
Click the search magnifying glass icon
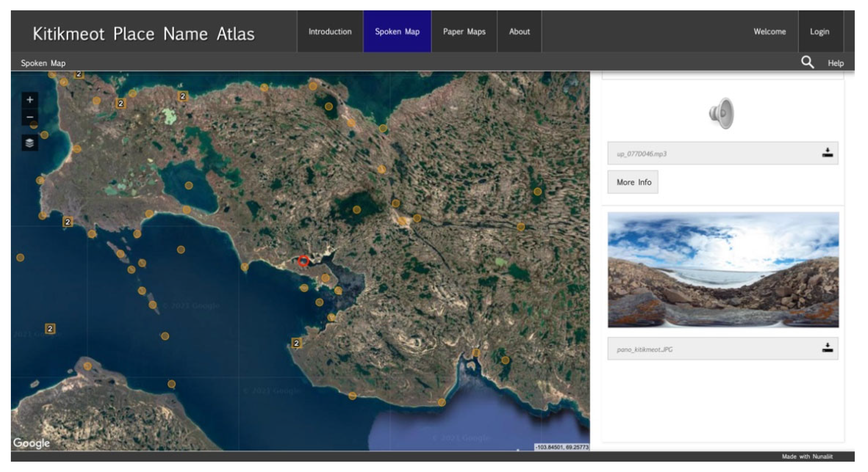point(807,62)
